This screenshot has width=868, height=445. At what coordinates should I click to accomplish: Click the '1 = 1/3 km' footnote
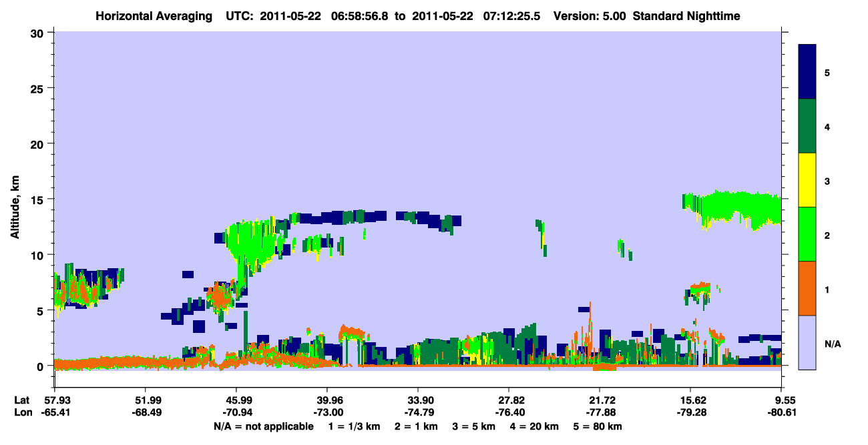pyautogui.click(x=353, y=426)
